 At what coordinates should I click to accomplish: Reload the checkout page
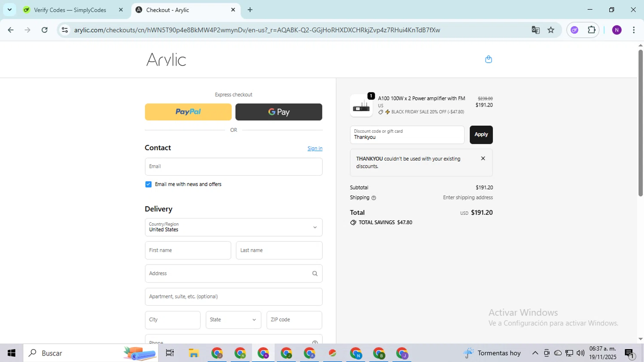tap(45, 30)
